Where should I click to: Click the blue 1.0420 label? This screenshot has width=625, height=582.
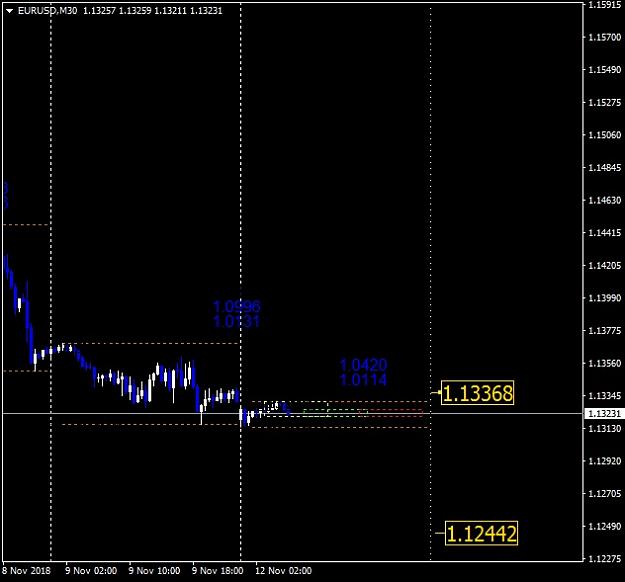coord(363,365)
